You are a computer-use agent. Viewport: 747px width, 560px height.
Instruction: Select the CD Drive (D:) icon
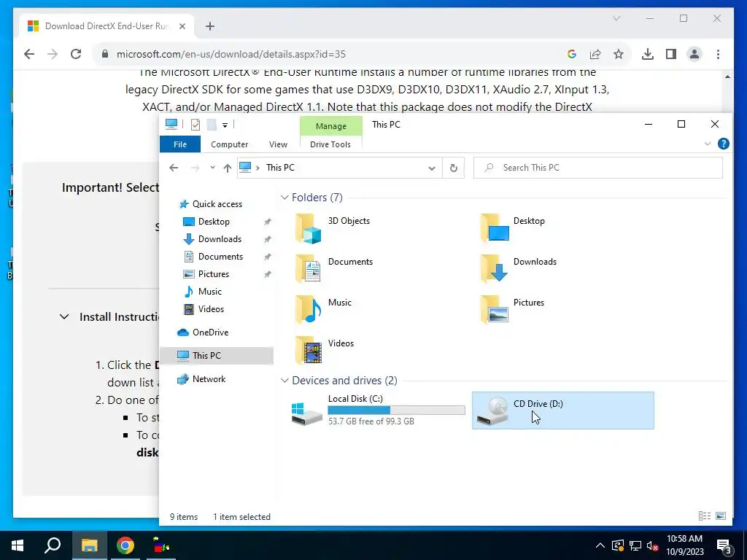[x=492, y=411]
